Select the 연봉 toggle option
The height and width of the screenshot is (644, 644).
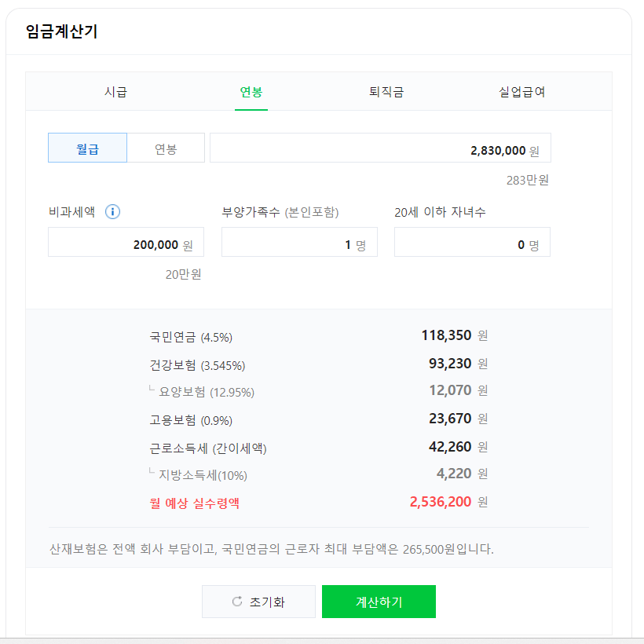[166, 148]
